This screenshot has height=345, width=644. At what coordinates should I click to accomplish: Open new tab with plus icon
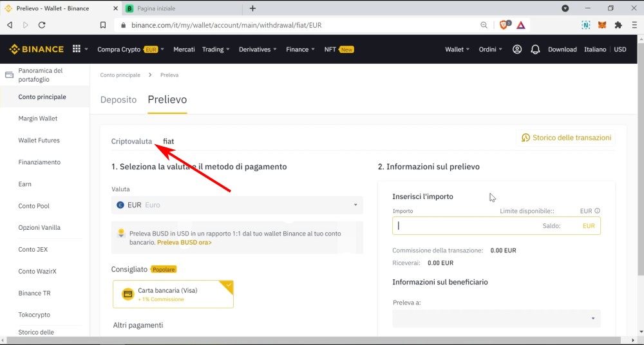click(x=252, y=8)
